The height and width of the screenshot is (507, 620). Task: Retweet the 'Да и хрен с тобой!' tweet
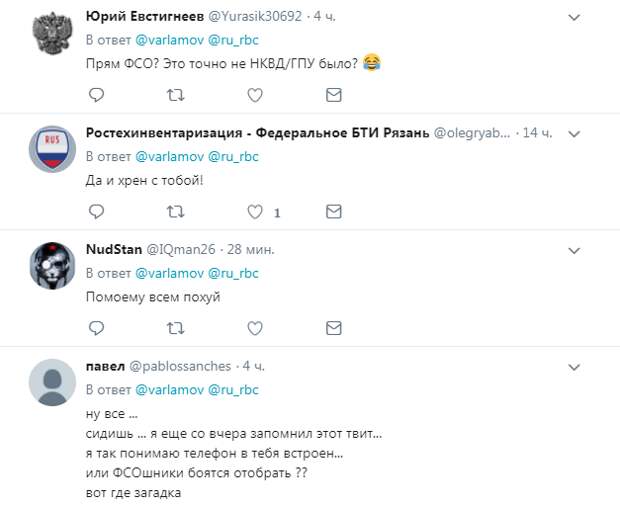pos(175,211)
